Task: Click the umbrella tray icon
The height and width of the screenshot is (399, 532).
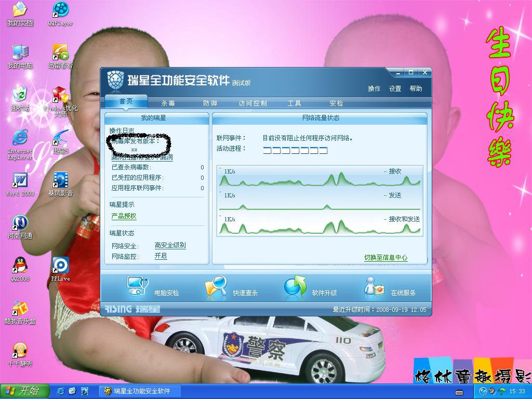Action: [x=502, y=391]
